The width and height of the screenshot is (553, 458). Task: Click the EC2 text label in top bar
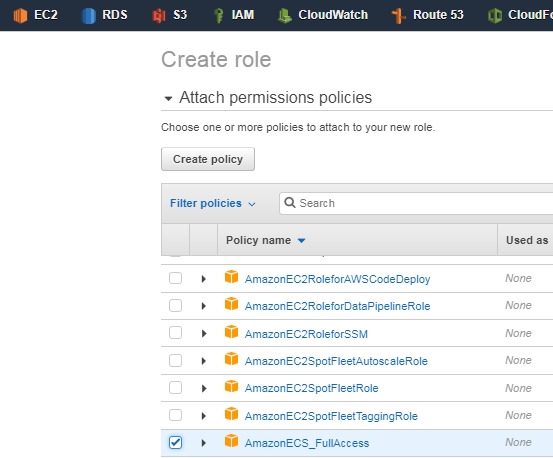tap(46, 15)
